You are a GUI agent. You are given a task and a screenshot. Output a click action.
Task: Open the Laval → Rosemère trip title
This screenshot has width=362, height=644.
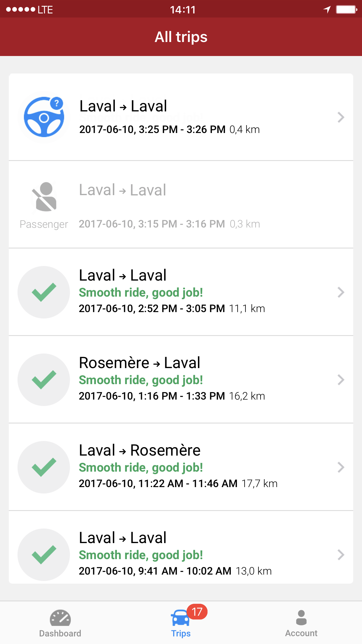140,450
